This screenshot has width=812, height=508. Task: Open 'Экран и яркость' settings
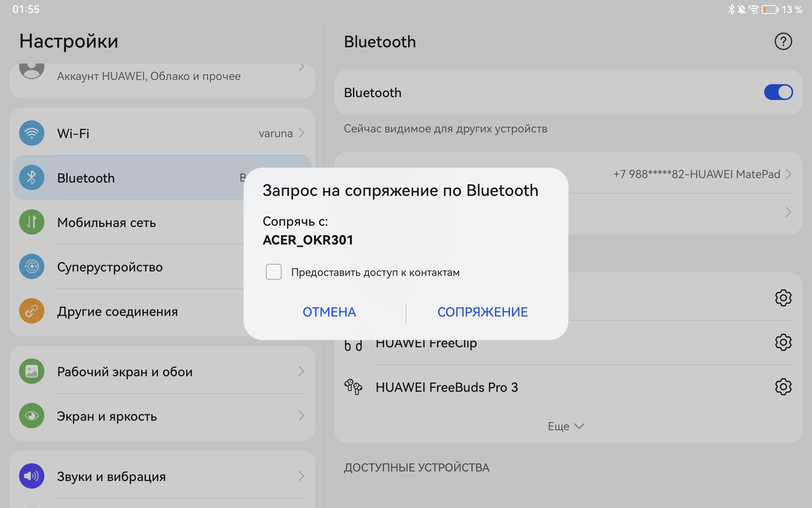tap(162, 416)
